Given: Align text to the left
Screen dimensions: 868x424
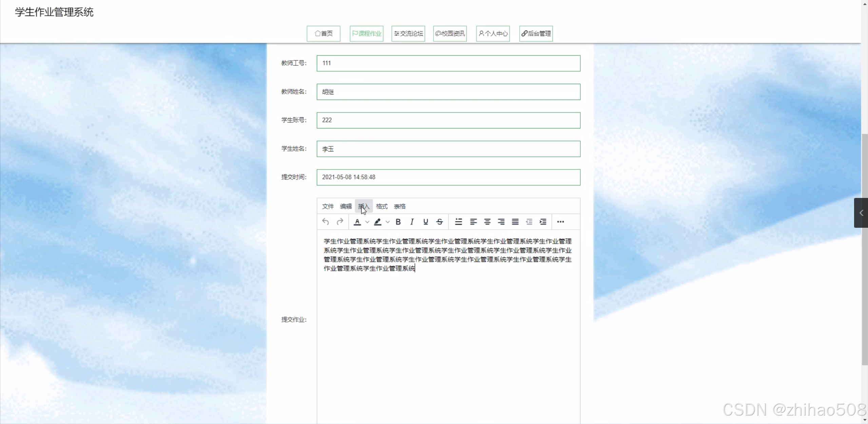Looking at the screenshot, I should [473, 222].
